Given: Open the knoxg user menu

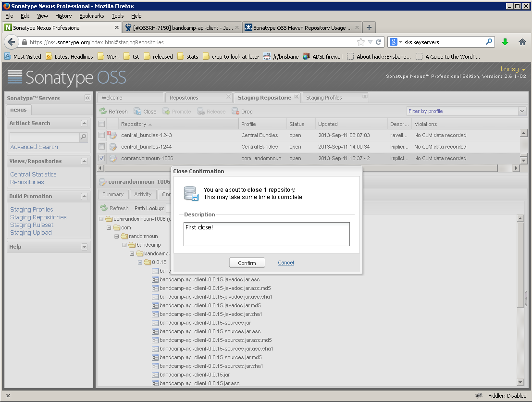Looking at the screenshot, I should pos(513,69).
